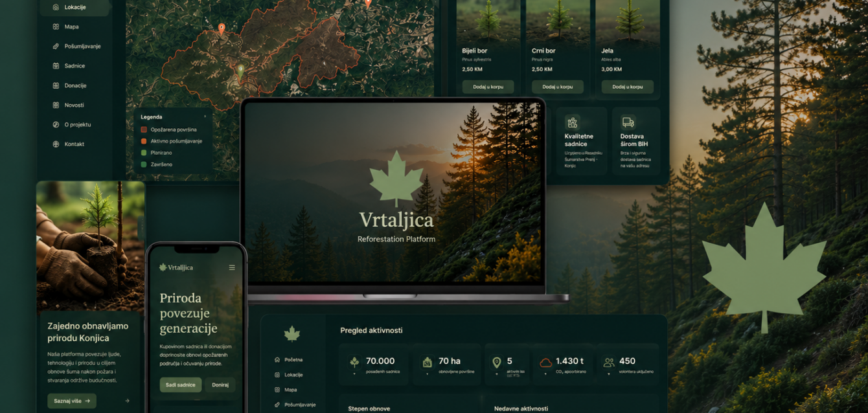The image size is (868, 413).
Task: Tap the Doniraj button on the phone
Action: point(220,385)
